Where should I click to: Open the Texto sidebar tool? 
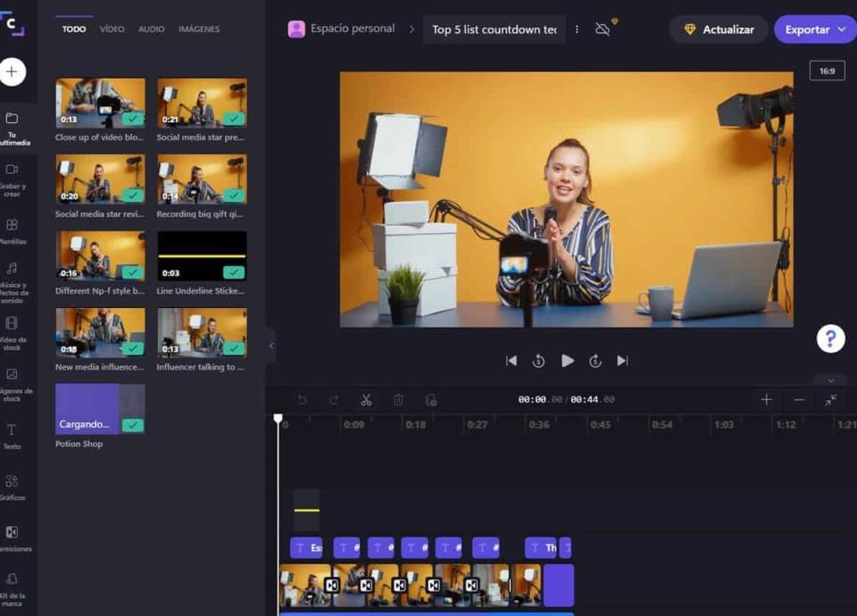pyautogui.click(x=12, y=436)
